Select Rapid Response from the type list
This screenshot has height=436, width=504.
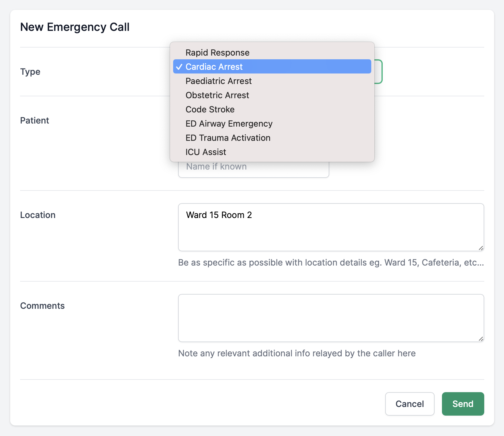217,52
